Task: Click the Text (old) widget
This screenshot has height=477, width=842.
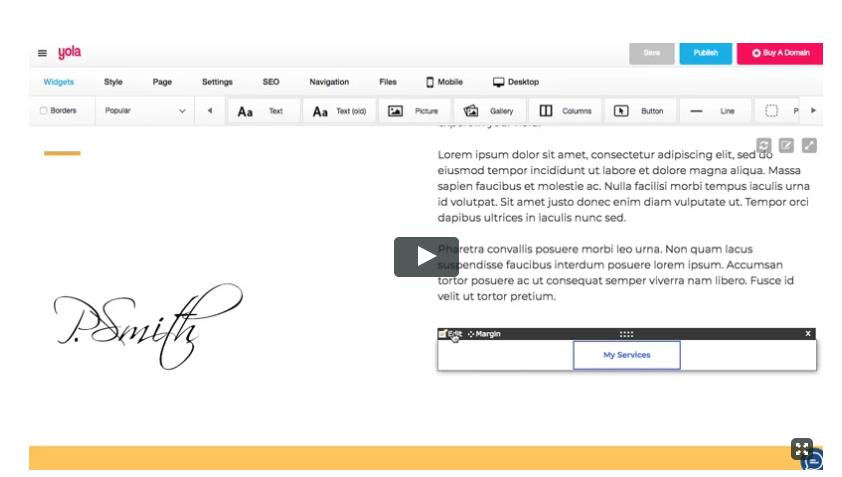Action: click(339, 111)
